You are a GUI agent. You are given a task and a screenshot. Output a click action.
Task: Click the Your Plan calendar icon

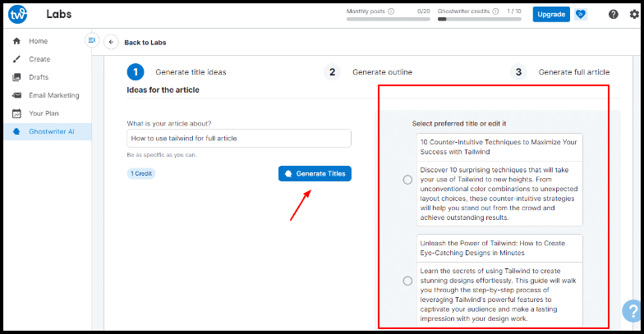pyautogui.click(x=16, y=113)
